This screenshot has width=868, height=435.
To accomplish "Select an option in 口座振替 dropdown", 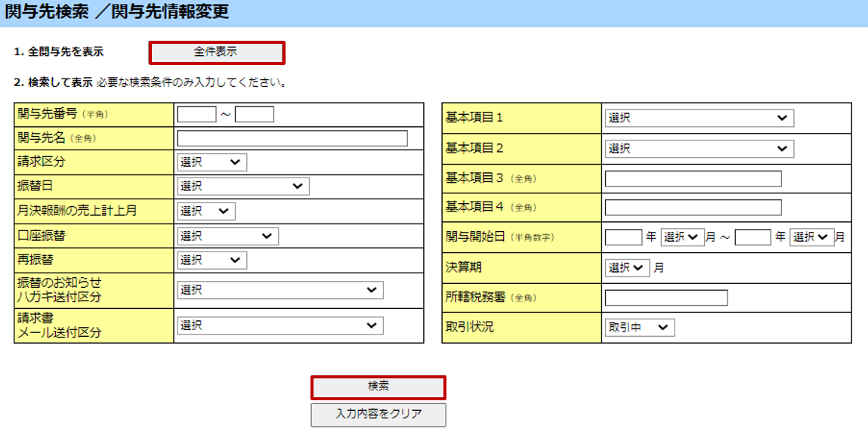I will click(x=227, y=236).
